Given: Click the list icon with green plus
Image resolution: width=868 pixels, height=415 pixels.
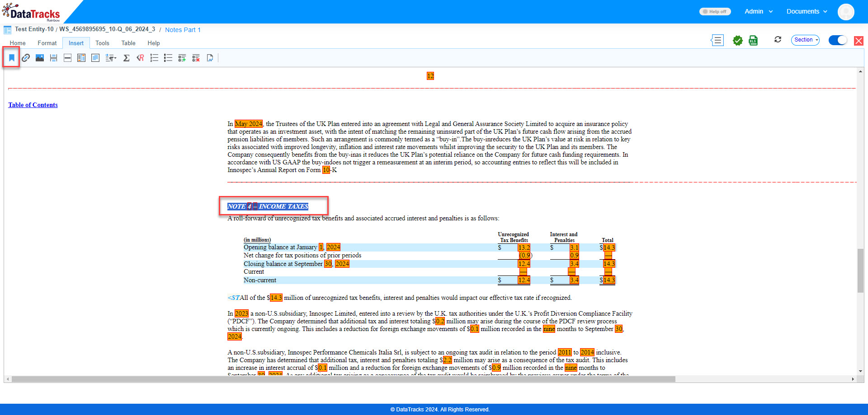Looking at the screenshot, I should pyautogui.click(x=182, y=58).
